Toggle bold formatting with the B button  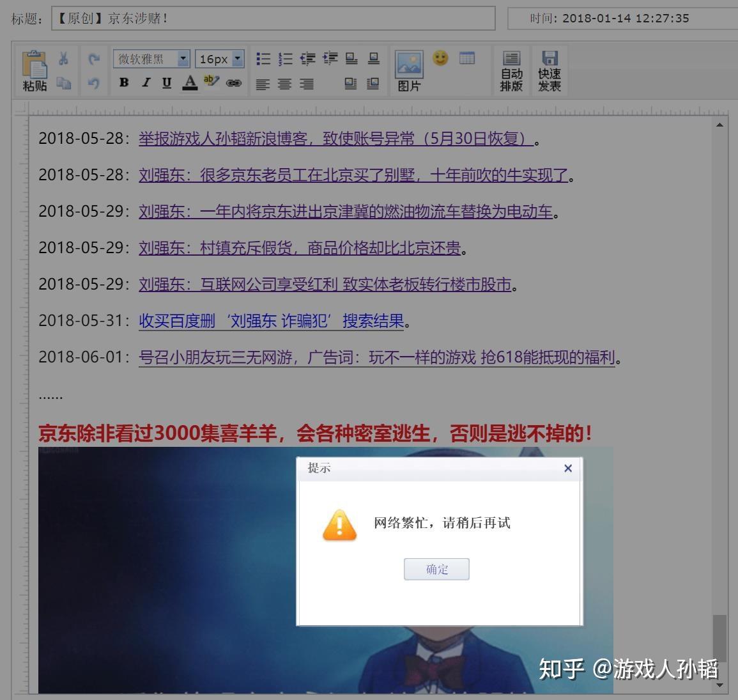[124, 83]
